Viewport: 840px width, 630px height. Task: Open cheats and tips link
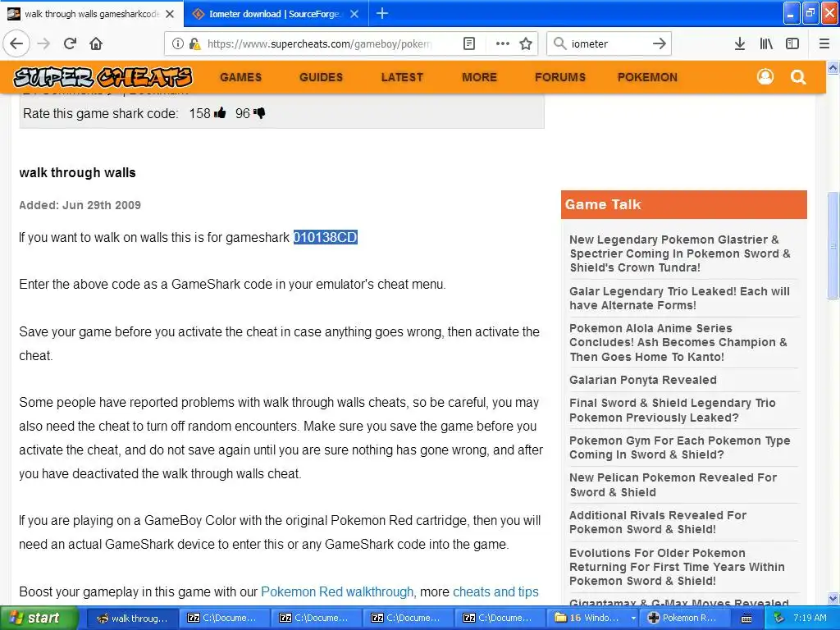point(495,591)
